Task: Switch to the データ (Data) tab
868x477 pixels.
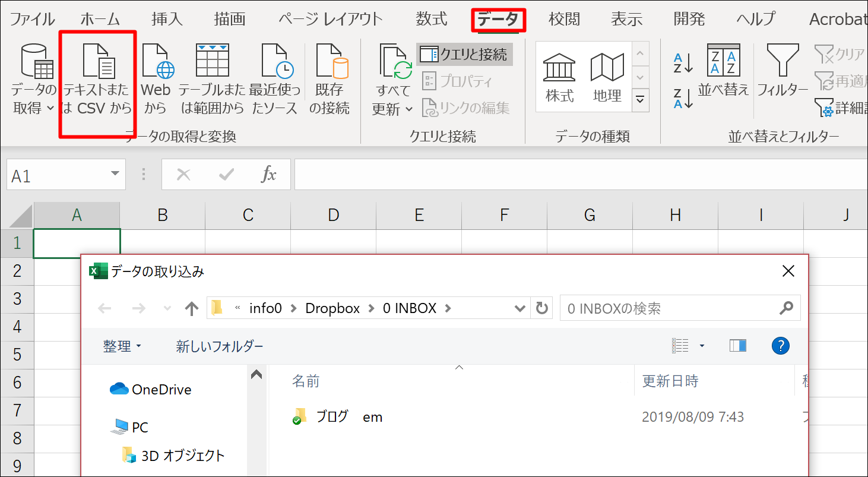Action: (499, 20)
